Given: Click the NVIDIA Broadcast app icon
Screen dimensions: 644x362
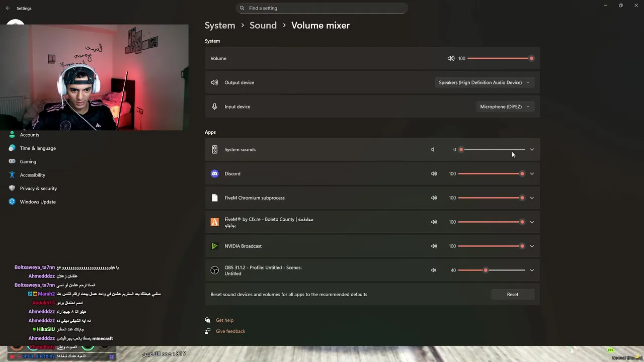Looking at the screenshot, I should click(215, 246).
